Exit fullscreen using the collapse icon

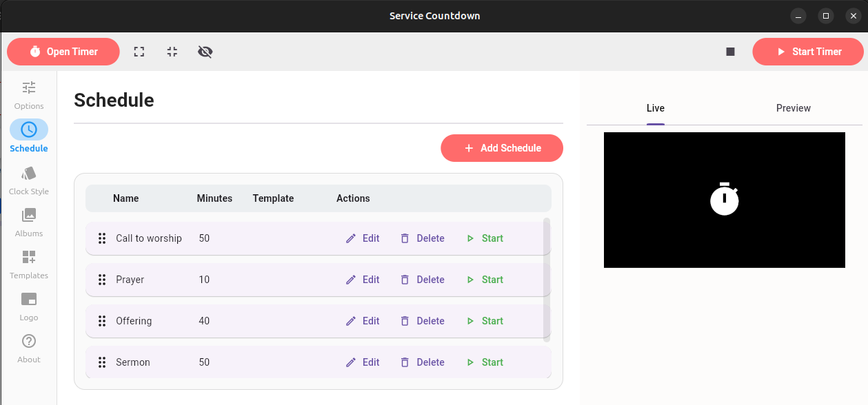point(172,52)
